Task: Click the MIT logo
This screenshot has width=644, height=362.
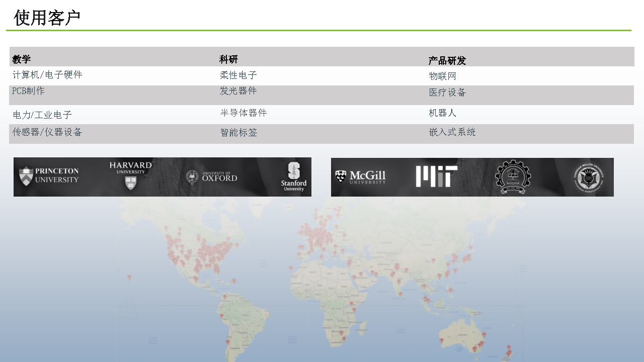Action: [436, 176]
